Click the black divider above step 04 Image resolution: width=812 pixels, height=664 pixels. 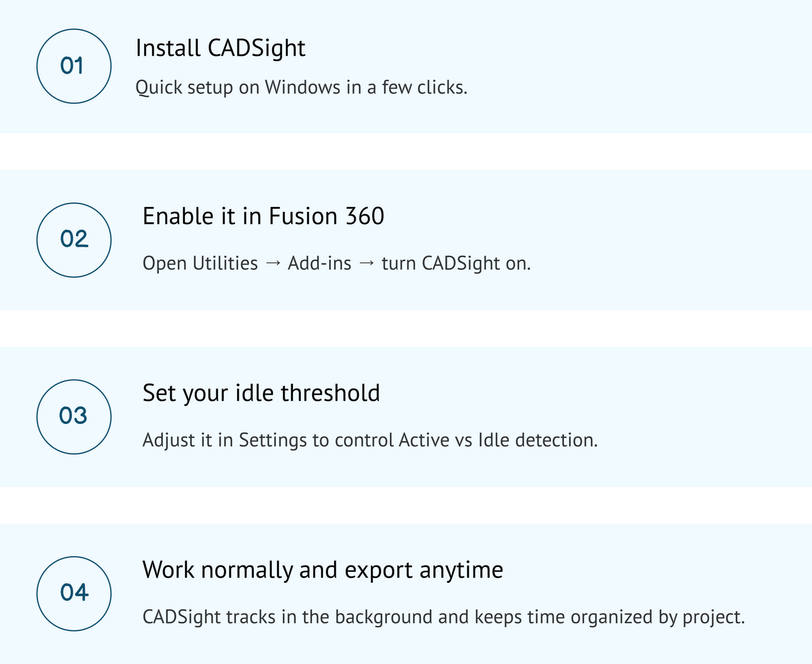click(x=406, y=505)
